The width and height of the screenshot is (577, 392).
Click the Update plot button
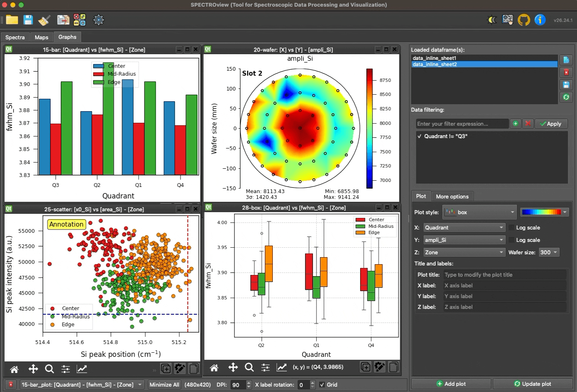click(533, 384)
